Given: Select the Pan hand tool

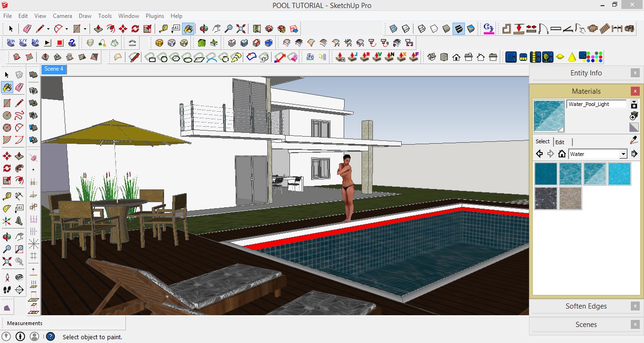Looking at the screenshot, I should pos(216,29).
